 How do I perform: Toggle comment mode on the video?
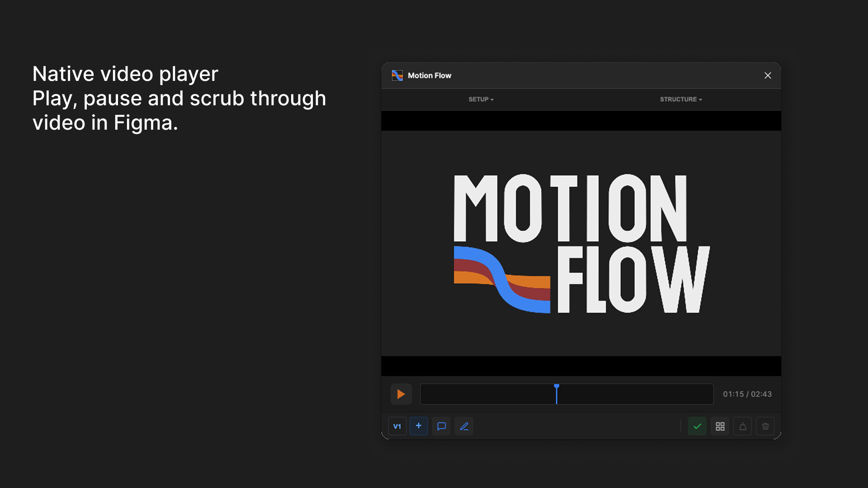441,426
